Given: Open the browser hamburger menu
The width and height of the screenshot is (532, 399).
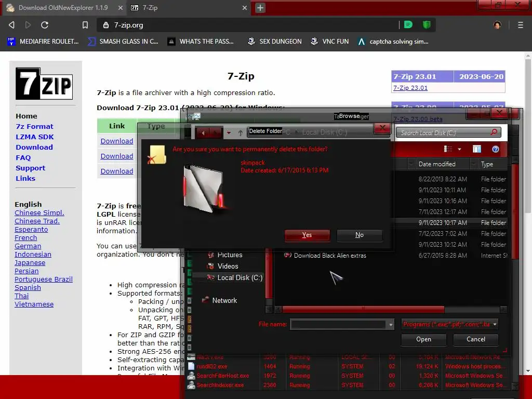Looking at the screenshot, I should (x=520, y=25).
